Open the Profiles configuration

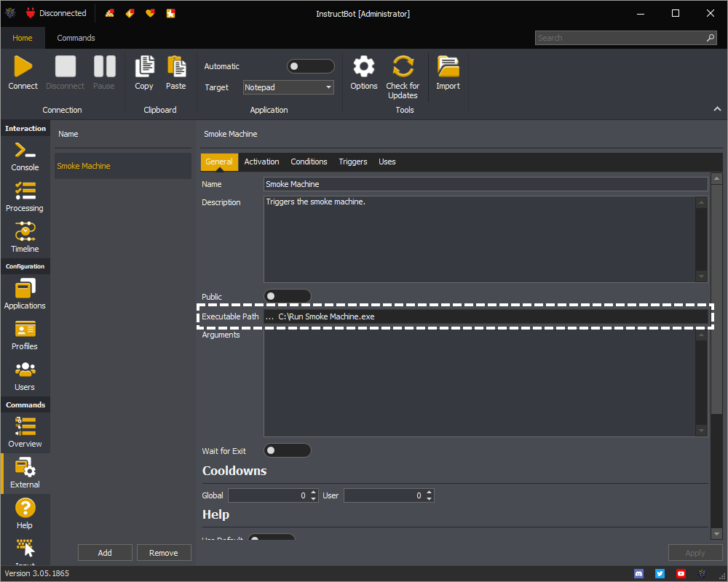(x=25, y=335)
